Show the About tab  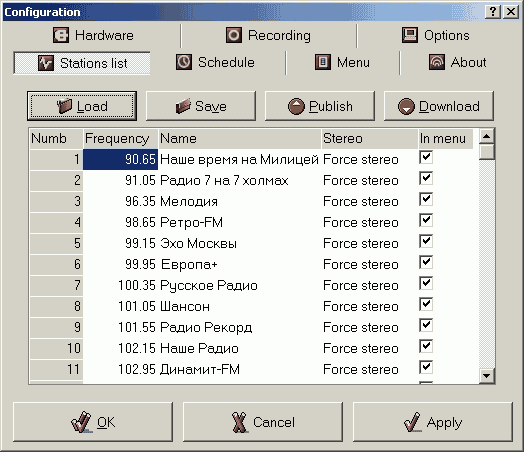pyautogui.click(x=457, y=62)
